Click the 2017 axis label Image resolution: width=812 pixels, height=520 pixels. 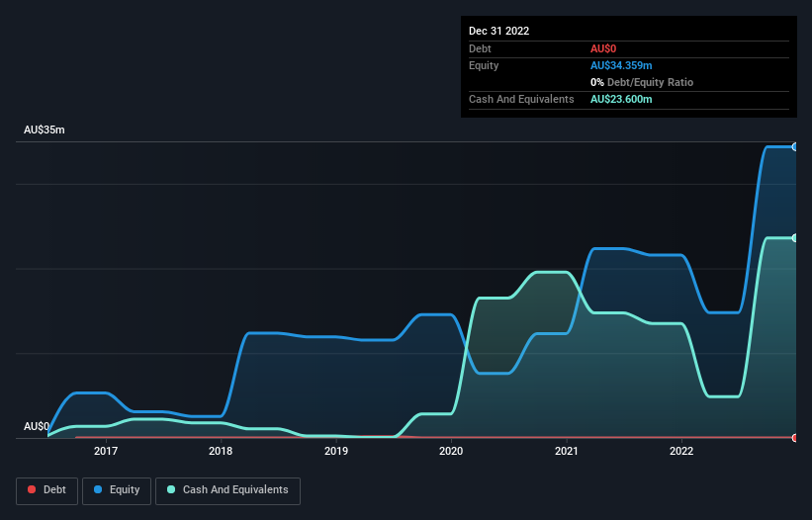(106, 451)
